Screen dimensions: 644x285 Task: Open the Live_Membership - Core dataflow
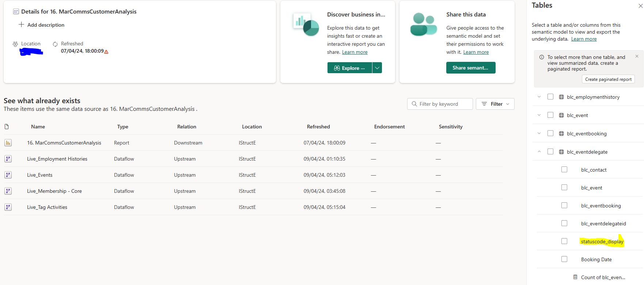pyautogui.click(x=54, y=191)
